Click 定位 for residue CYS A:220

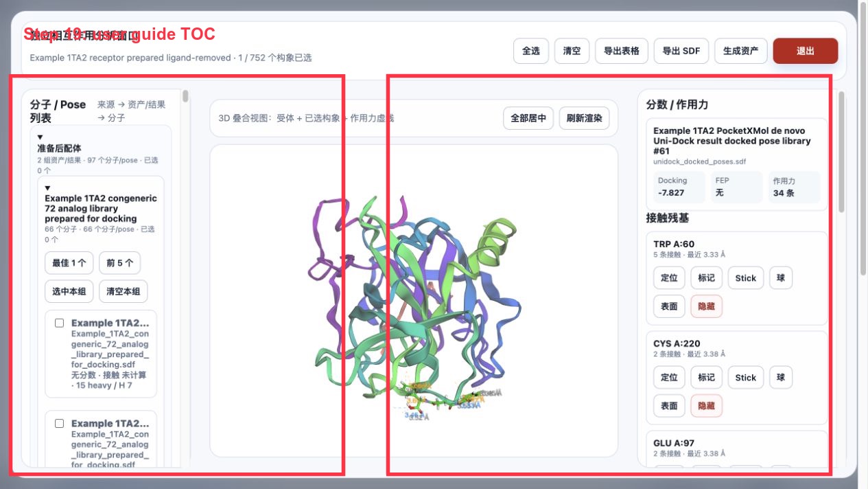click(669, 378)
